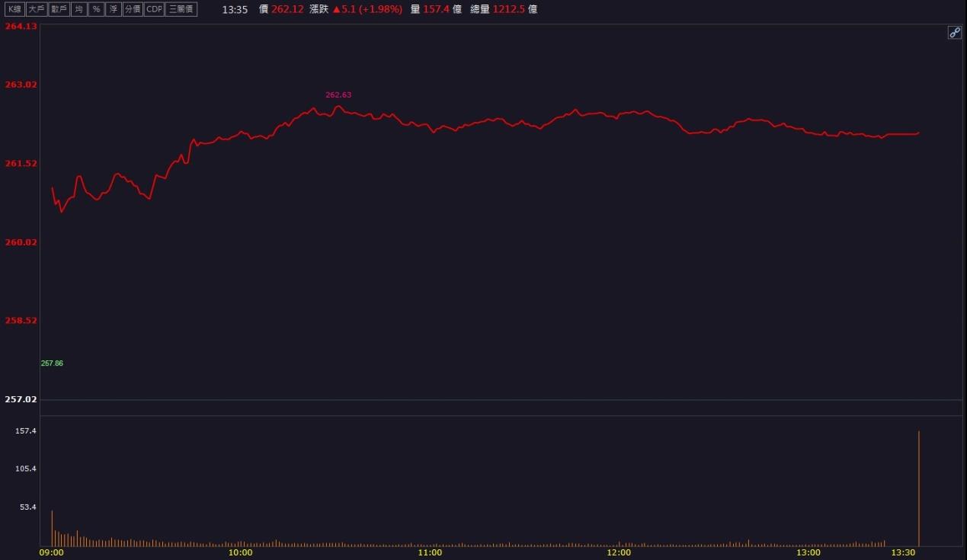Click the chain link icon on chart

click(x=954, y=32)
